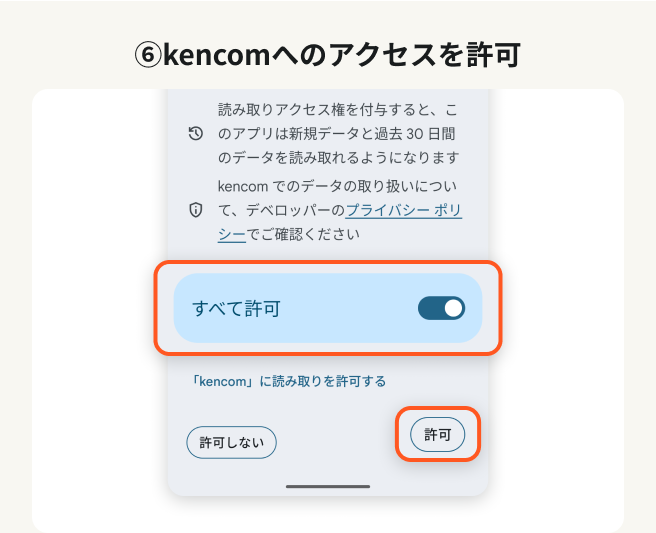Click the privacy shield icon
656x533 pixels.
pyautogui.click(x=196, y=210)
